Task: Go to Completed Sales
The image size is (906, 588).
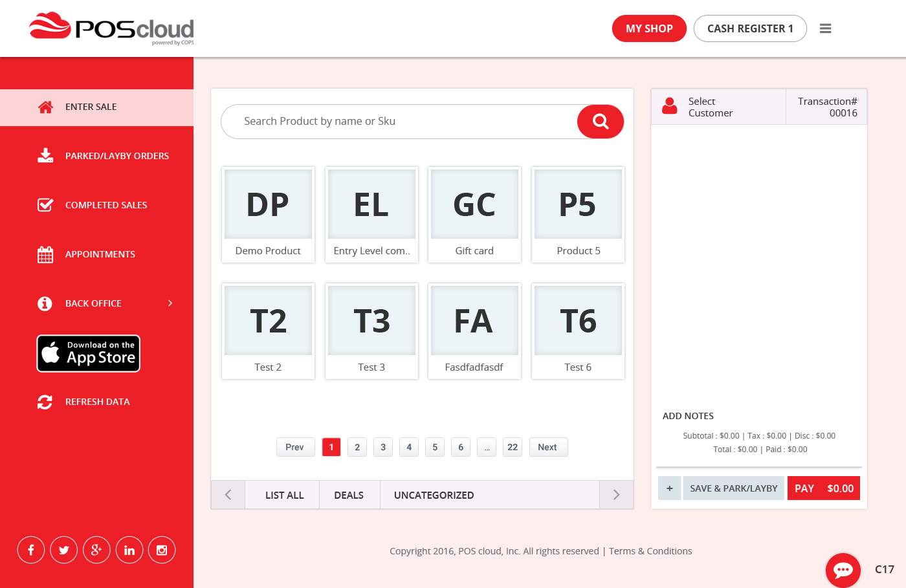Action: (106, 205)
